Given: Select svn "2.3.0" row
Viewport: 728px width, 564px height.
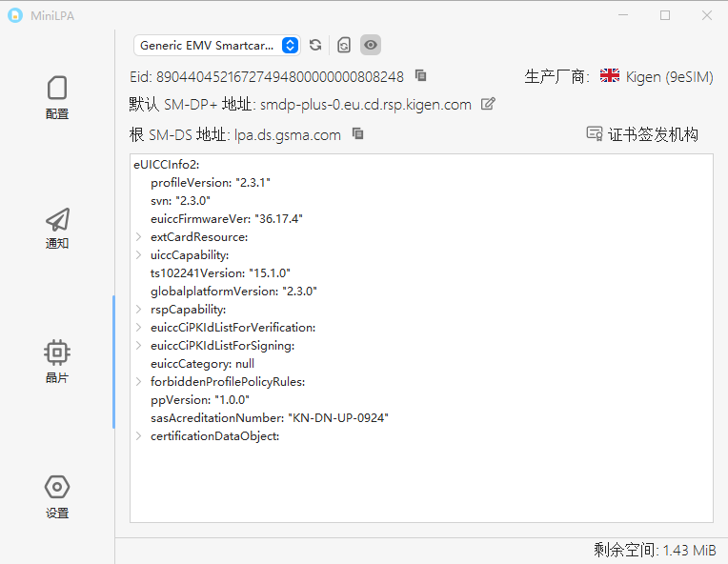Looking at the screenshot, I should click(x=180, y=201).
